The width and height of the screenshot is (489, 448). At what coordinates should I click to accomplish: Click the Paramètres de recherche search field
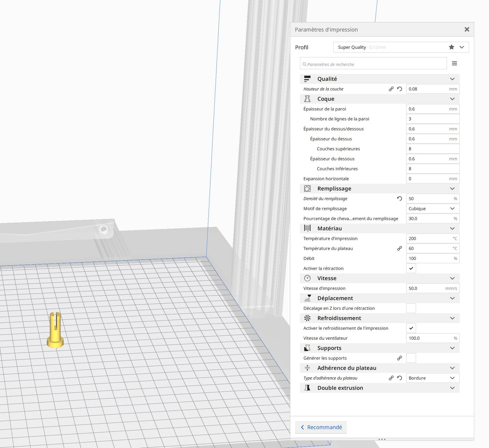373,63
